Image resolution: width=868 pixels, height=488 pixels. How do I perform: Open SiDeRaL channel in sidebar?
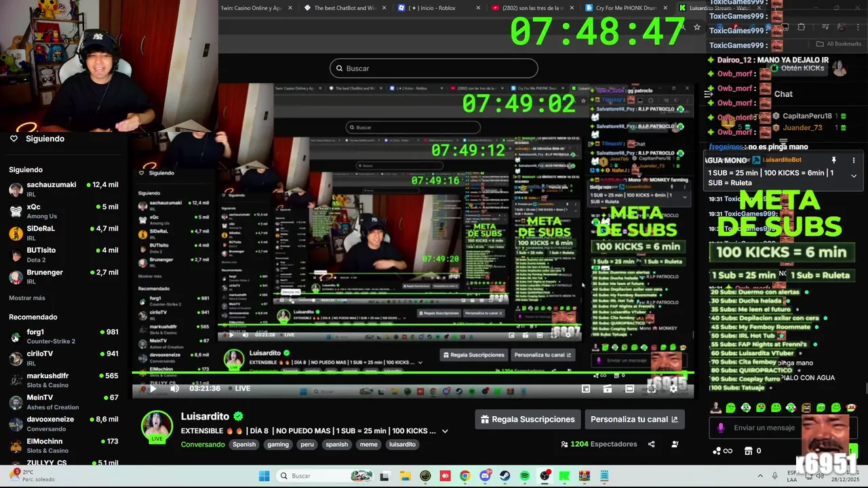click(x=63, y=232)
